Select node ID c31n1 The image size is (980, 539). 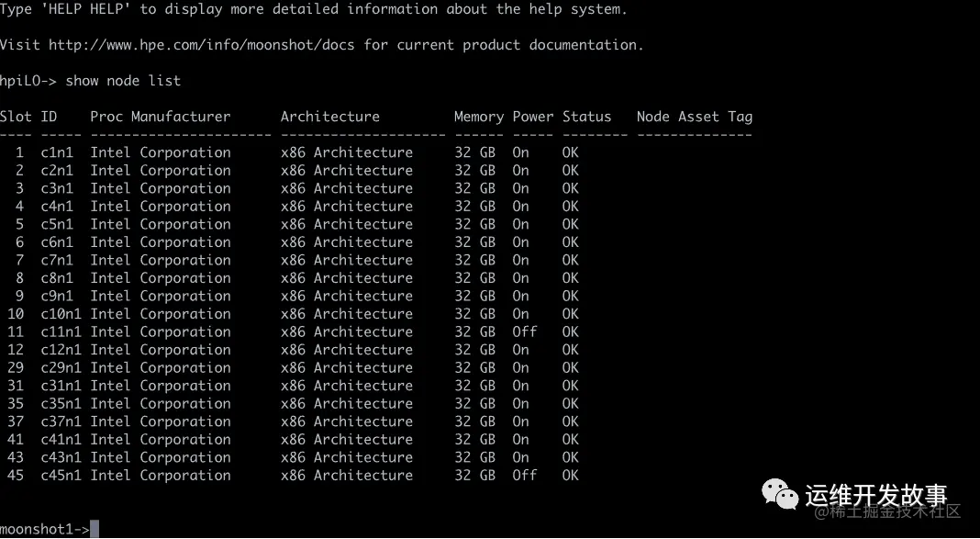tap(61, 386)
